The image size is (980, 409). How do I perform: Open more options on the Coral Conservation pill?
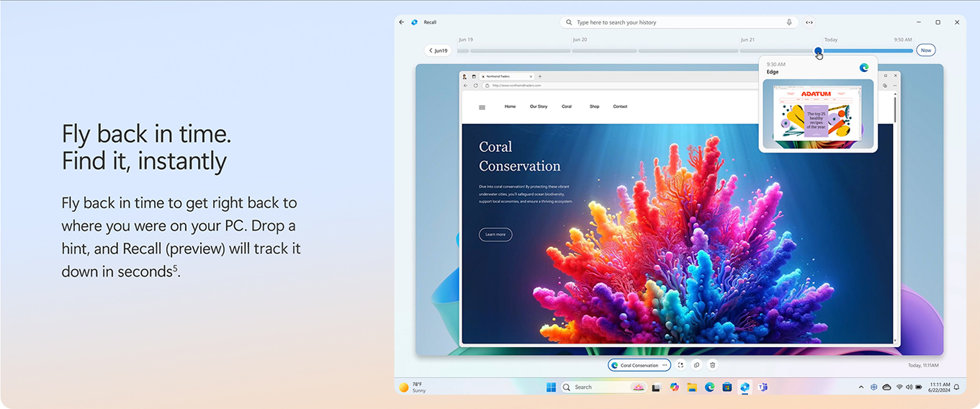tap(665, 365)
